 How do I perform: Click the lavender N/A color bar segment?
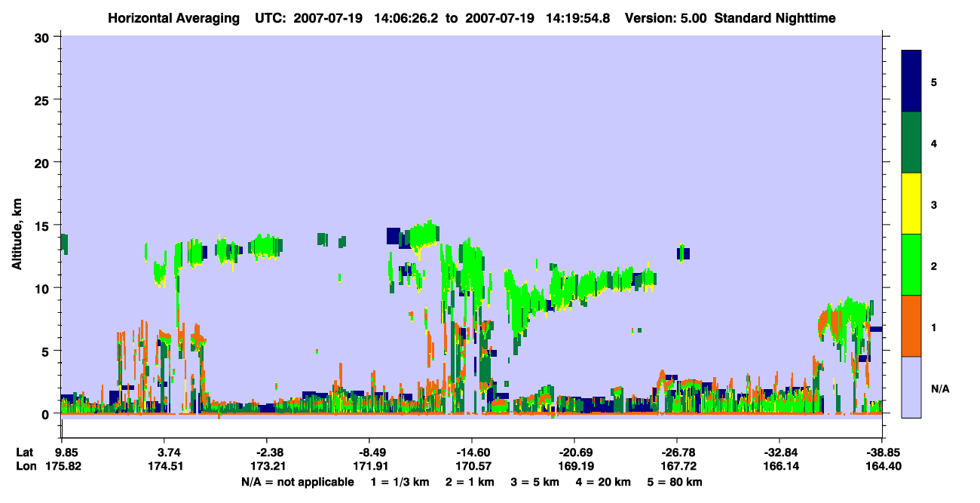tap(911, 387)
